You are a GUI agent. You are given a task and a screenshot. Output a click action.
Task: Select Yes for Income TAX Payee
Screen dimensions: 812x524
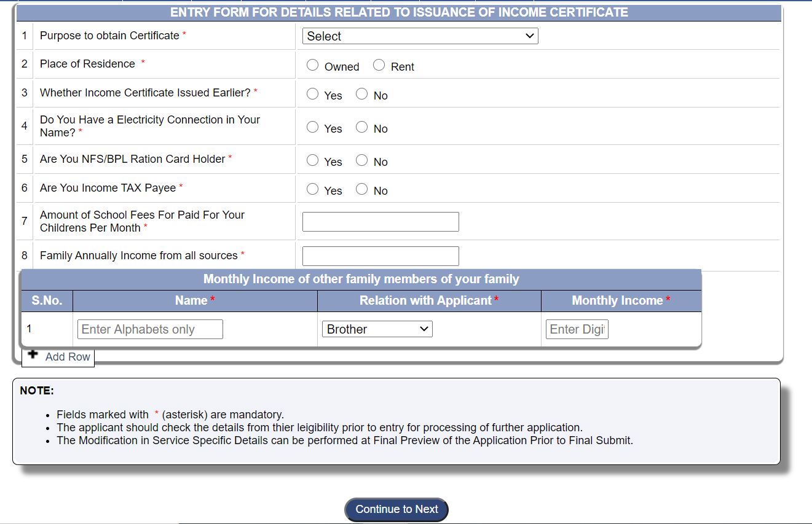[312, 189]
